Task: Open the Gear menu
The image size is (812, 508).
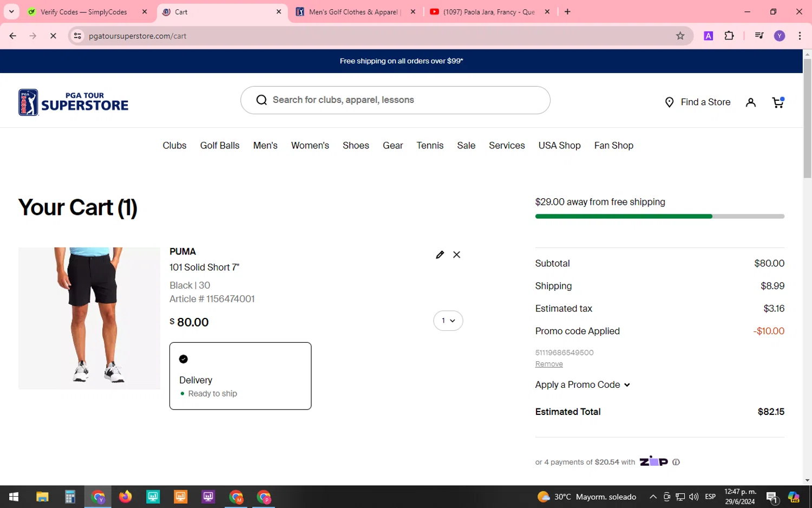Action: coord(393,145)
